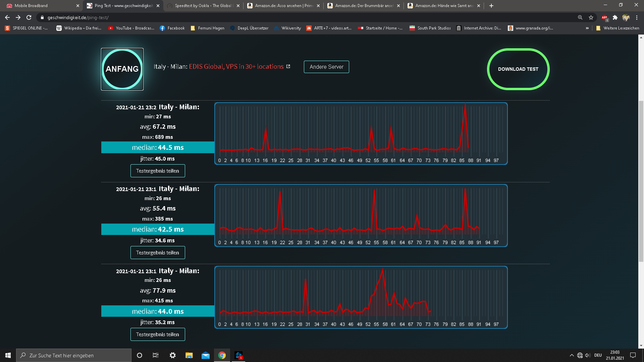The height and width of the screenshot is (362, 644).
Task: Click the ANFANG start ping test button
Action: coord(122,69)
